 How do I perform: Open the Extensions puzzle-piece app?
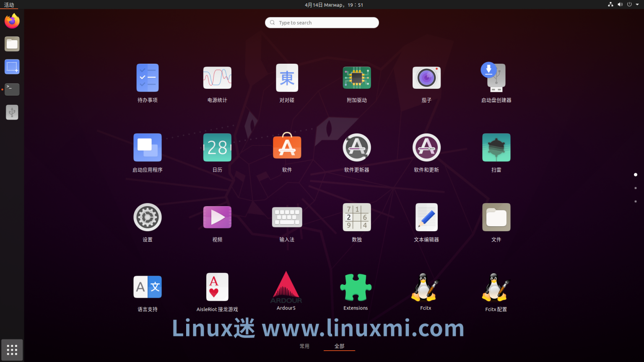(356, 287)
